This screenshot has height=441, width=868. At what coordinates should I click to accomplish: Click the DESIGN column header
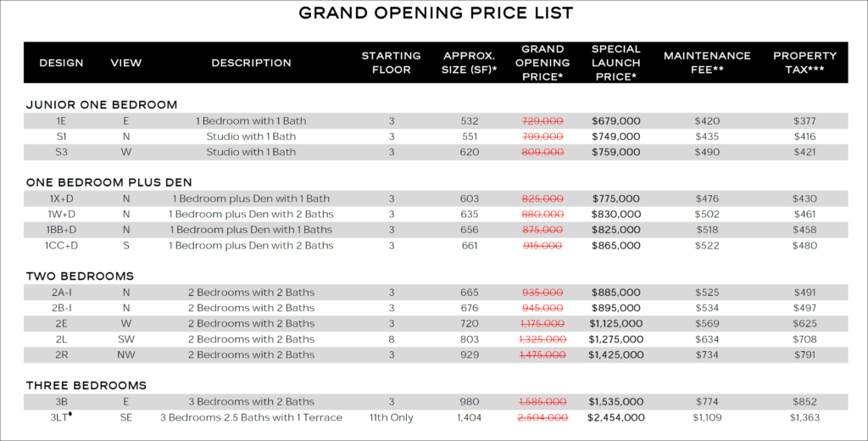(61, 63)
